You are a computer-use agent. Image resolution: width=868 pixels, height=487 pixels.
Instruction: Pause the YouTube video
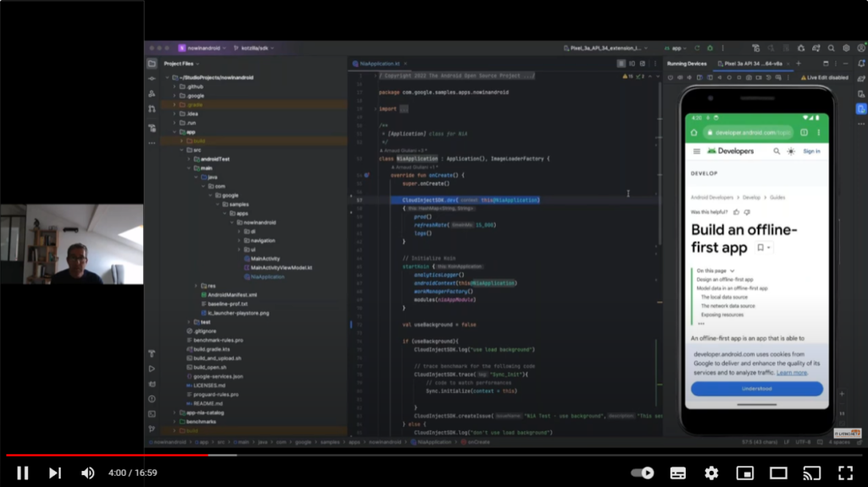point(23,473)
